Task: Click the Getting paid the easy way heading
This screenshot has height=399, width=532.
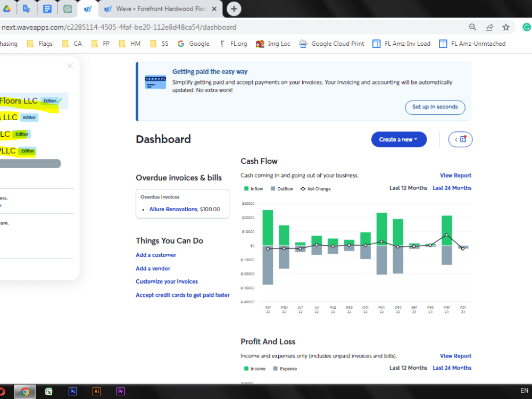Action: pos(210,72)
